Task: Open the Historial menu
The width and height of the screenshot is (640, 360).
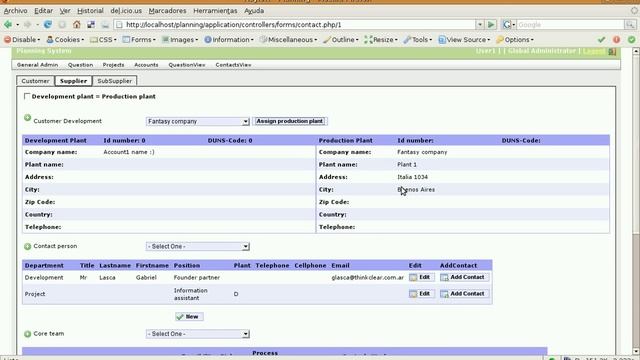Action: tap(90, 11)
